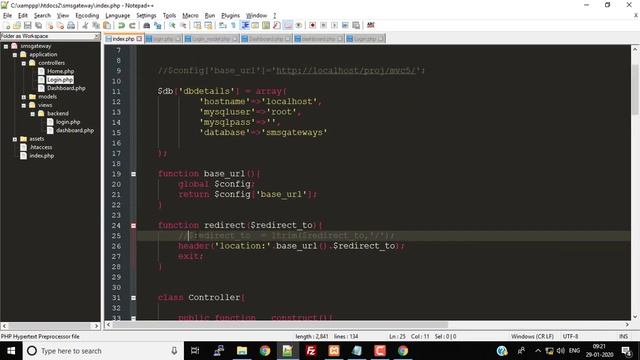This screenshot has width=640, height=360.
Task: Save the current file via toolbar icon
Action: [x=28, y=25]
